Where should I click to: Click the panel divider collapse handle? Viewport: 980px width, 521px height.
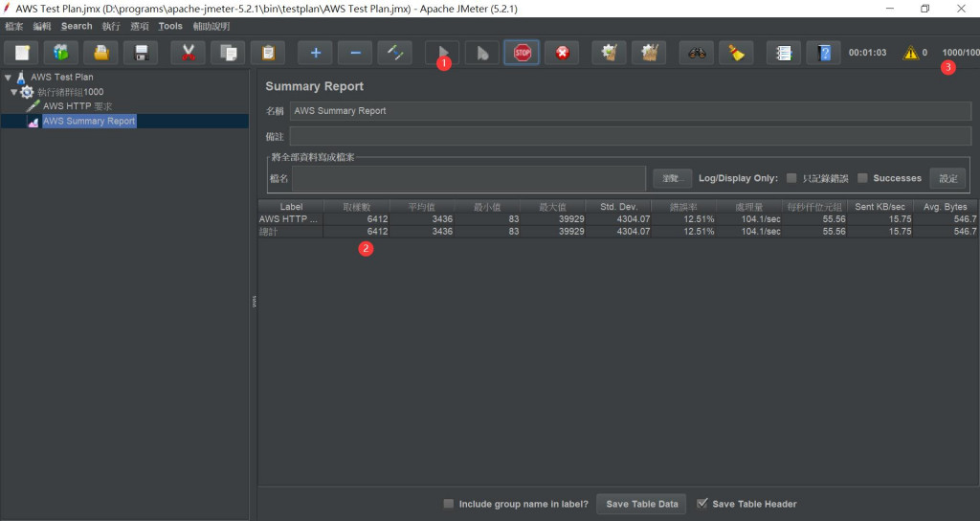254,302
